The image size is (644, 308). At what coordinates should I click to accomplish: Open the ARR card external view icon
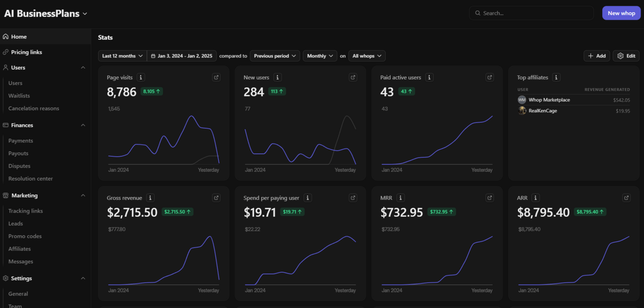point(626,198)
